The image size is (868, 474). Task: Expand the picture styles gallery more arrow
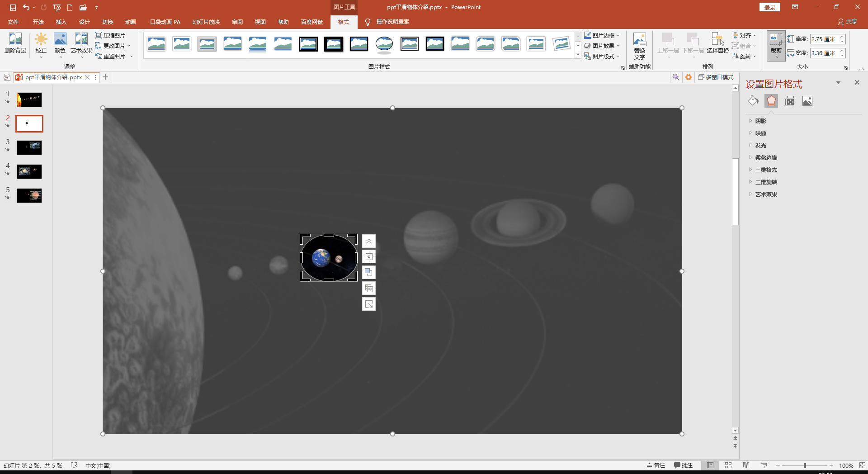click(578, 55)
